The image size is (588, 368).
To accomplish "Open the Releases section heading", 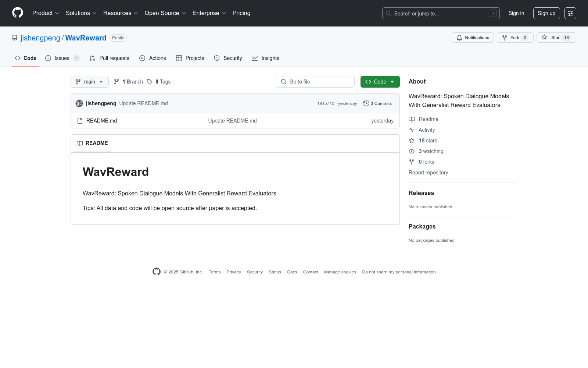I will coord(421,193).
